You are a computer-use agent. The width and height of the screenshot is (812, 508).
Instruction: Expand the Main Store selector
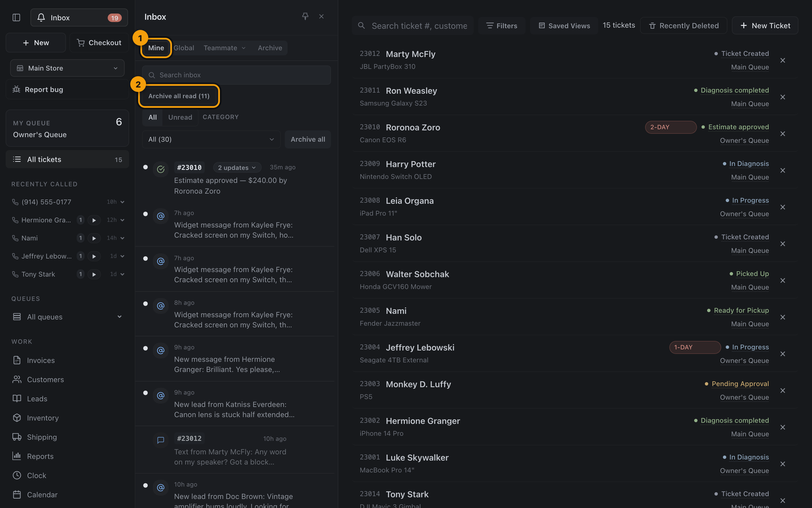point(67,68)
